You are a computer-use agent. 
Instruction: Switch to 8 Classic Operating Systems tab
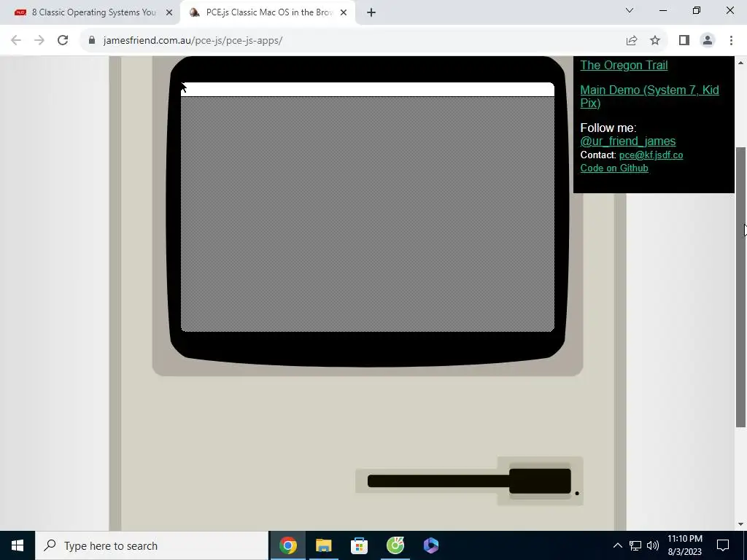pos(90,12)
